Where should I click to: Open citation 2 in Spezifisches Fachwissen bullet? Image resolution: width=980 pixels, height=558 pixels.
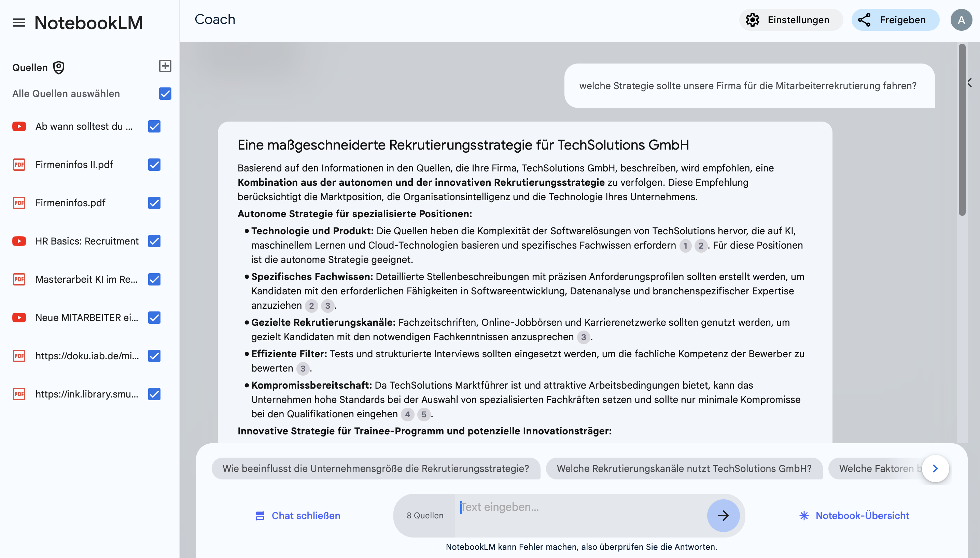[311, 306]
